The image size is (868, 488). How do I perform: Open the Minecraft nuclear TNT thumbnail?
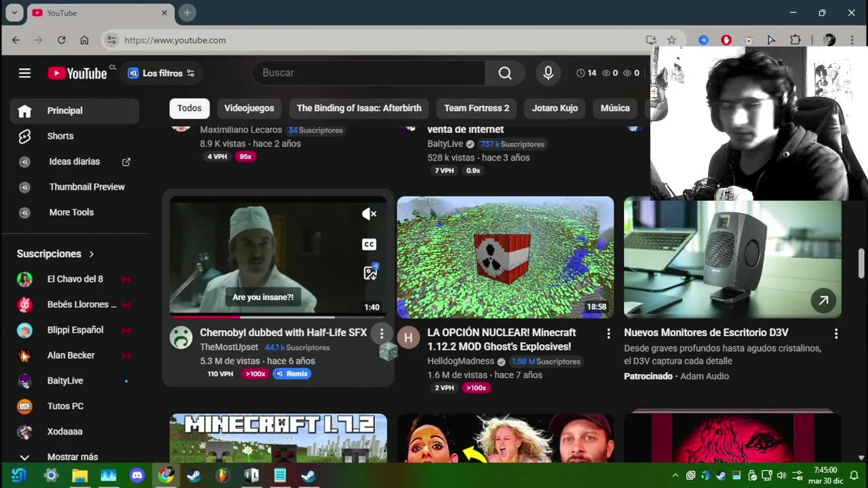505,258
